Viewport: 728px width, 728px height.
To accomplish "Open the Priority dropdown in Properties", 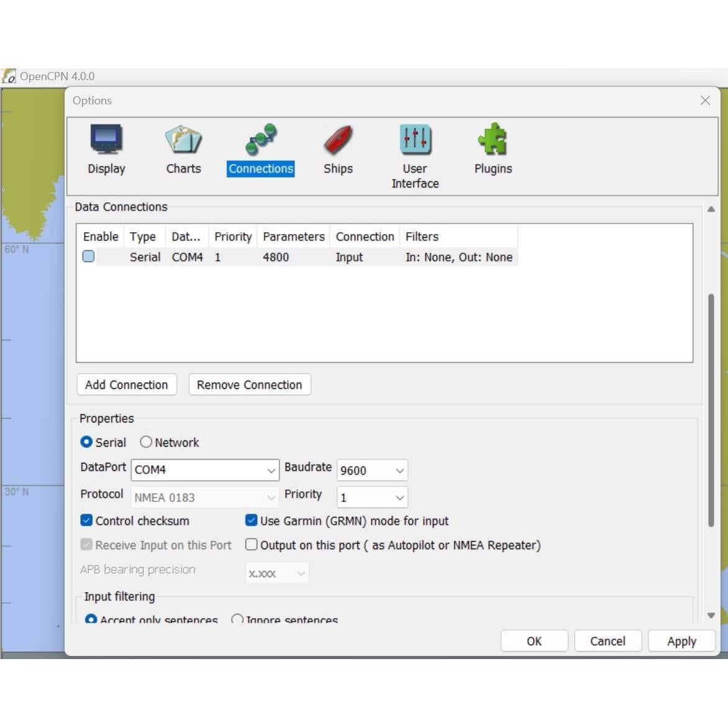I will [399, 498].
